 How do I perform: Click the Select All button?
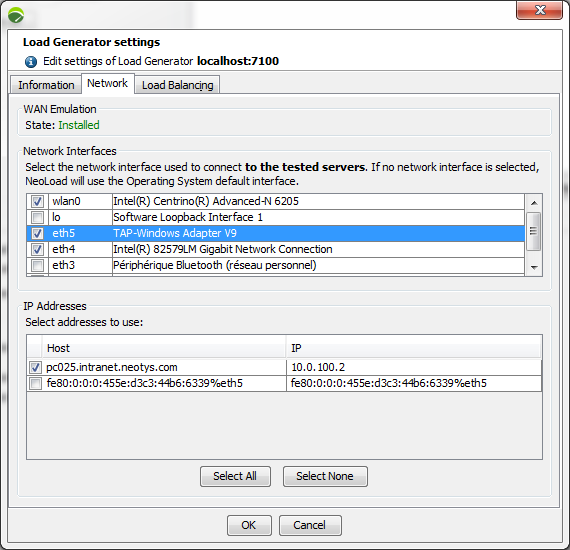pos(235,476)
